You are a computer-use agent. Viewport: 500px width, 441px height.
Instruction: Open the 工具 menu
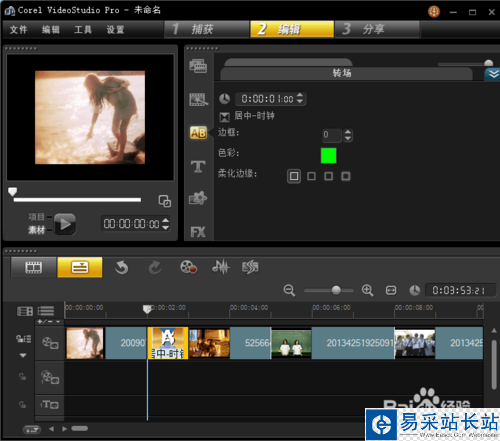[83, 30]
